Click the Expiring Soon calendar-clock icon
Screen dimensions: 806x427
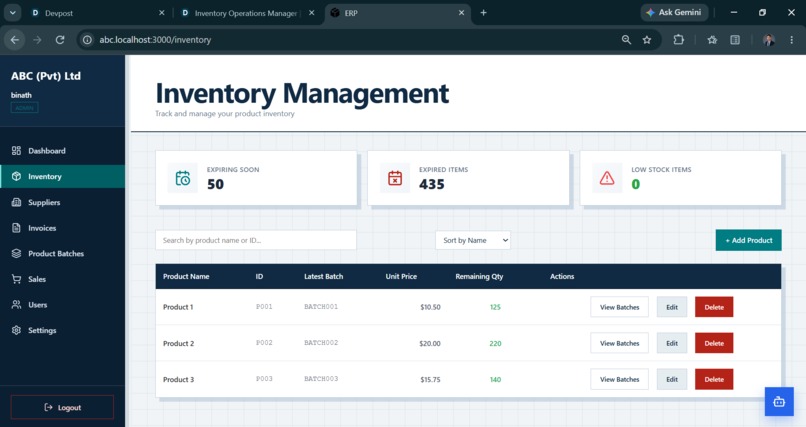182,178
